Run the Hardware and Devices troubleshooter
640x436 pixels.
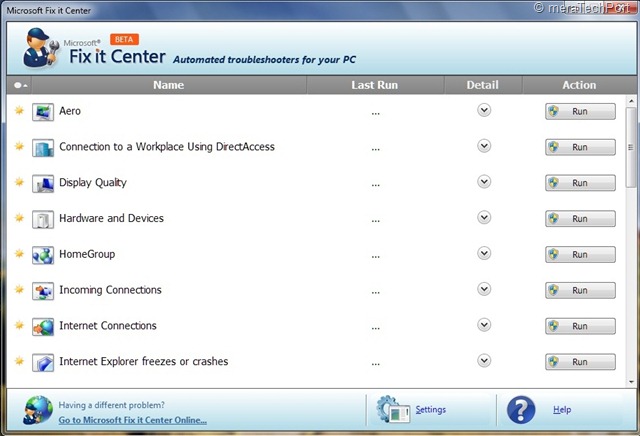[580, 219]
